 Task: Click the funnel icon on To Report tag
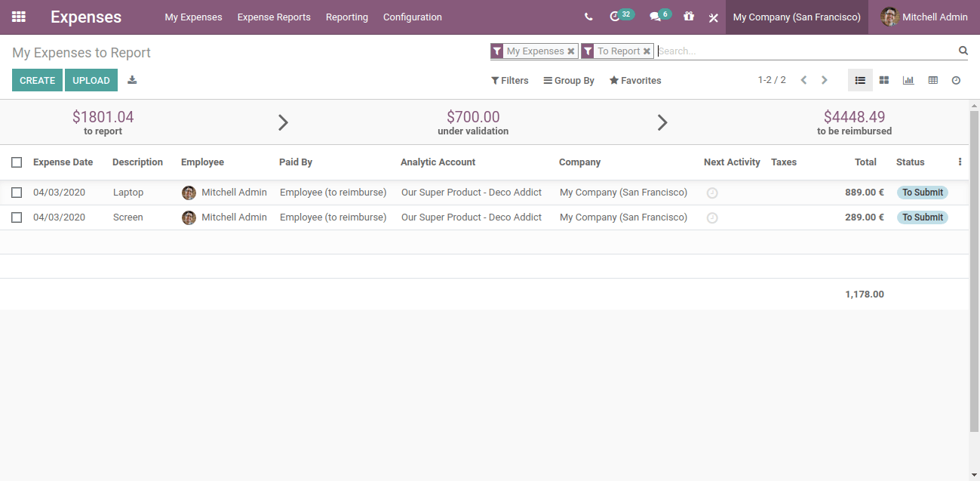[x=587, y=51]
